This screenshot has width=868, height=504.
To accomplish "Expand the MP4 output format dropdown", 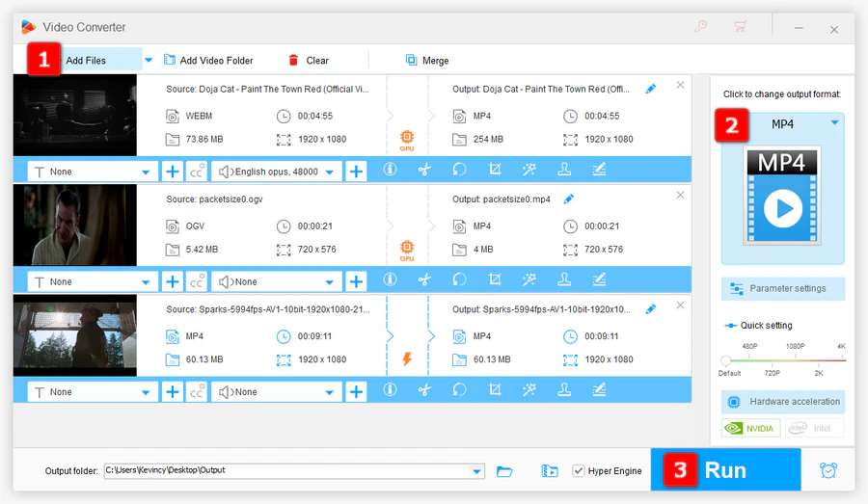I will (x=834, y=122).
